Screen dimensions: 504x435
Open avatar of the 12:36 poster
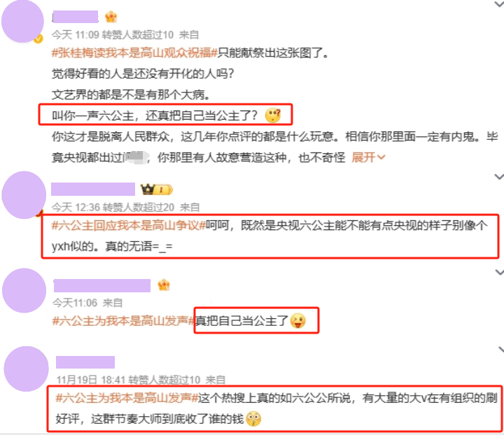[24, 195]
